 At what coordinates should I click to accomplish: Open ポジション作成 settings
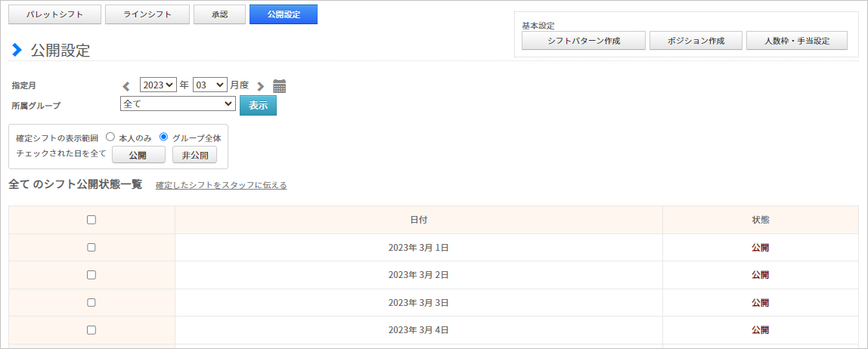[696, 40]
